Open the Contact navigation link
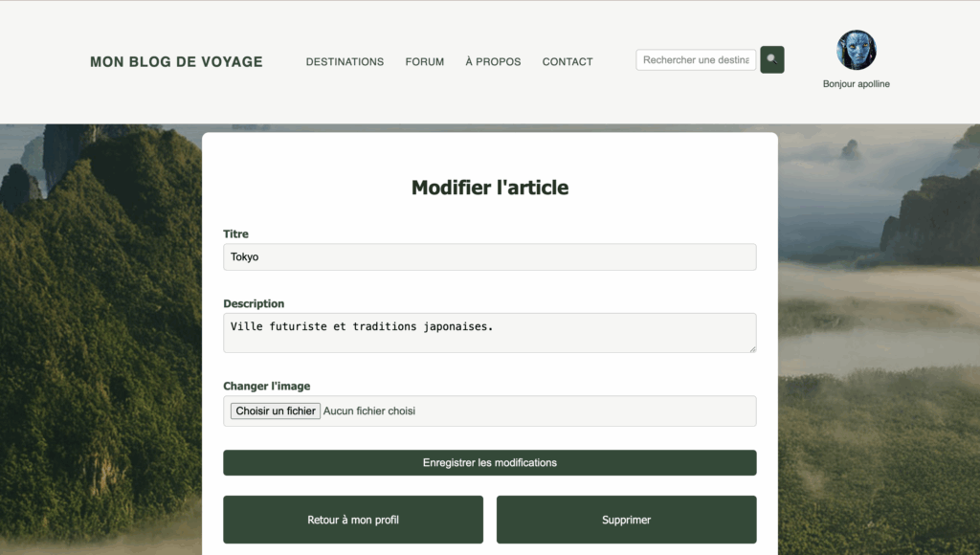This screenshot has width=980, height=555. tap(568, 62)
